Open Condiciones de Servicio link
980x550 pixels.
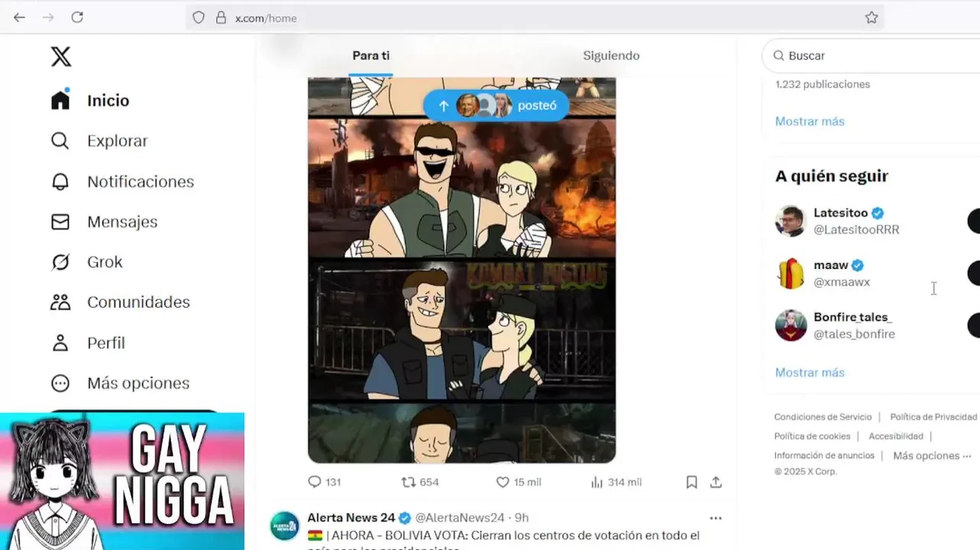[823, 417]
